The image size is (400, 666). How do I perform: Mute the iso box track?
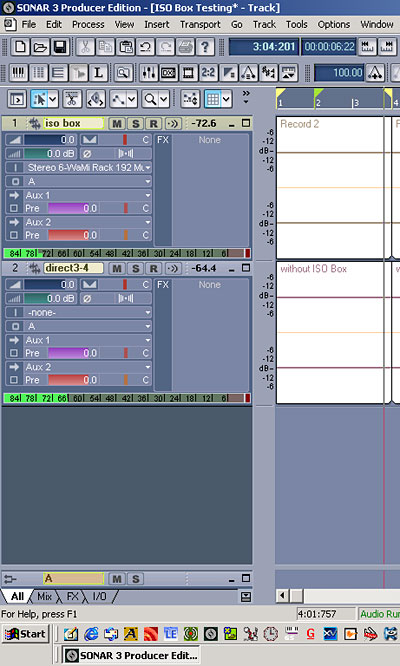coord(117,124)
